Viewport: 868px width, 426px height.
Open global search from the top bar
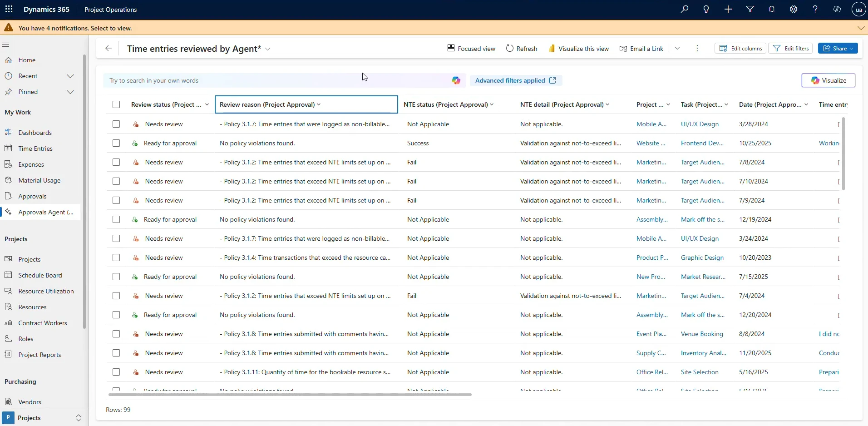pyautogui.click(x=685, y=9)
